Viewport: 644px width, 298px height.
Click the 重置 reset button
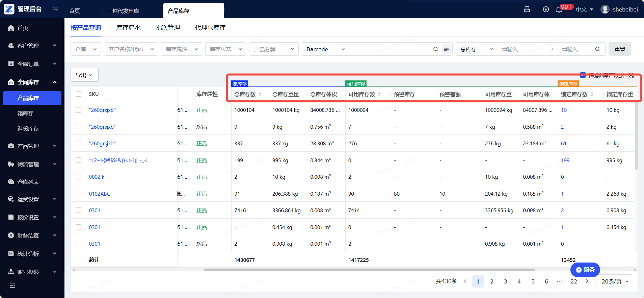coord(620,49)
